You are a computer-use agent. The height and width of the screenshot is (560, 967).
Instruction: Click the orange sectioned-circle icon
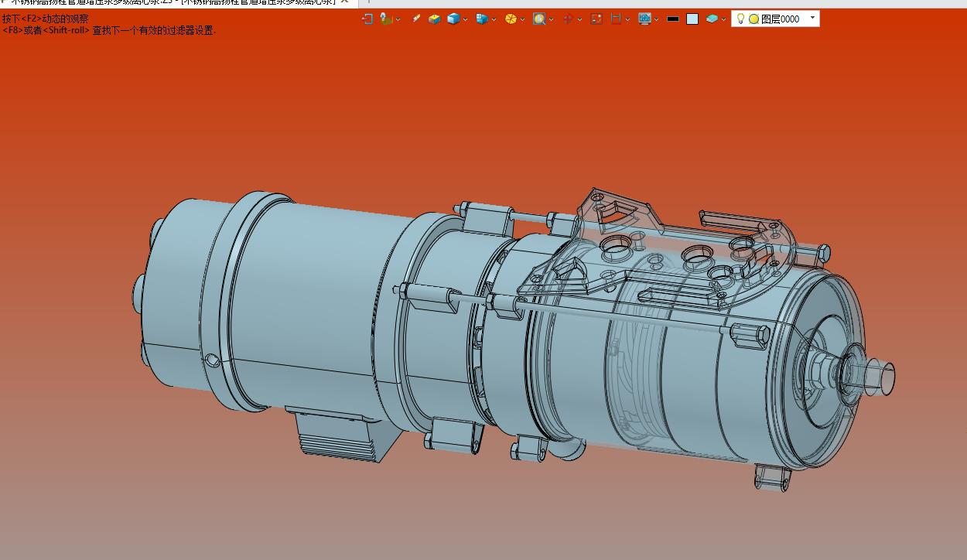coord(511,19)
